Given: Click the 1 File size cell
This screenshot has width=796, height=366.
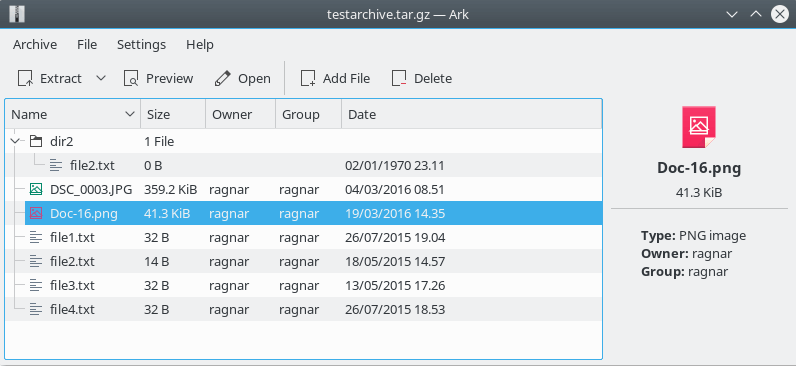Looking at the screenshot, I should click(159, 142).
